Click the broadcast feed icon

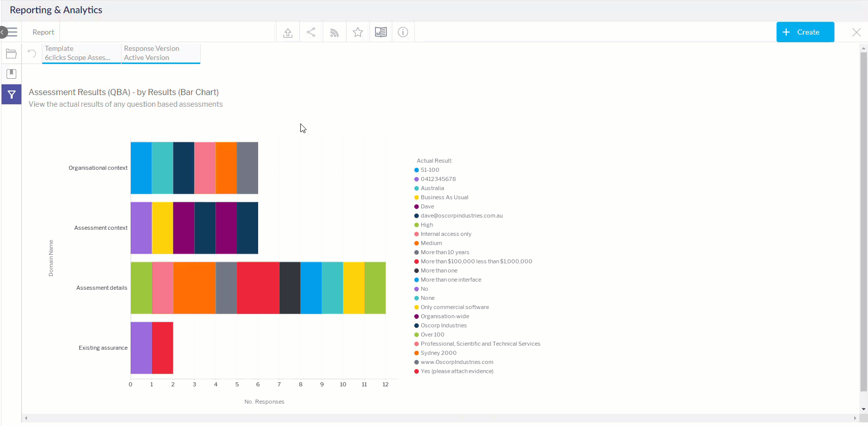(x=334, y=33)
